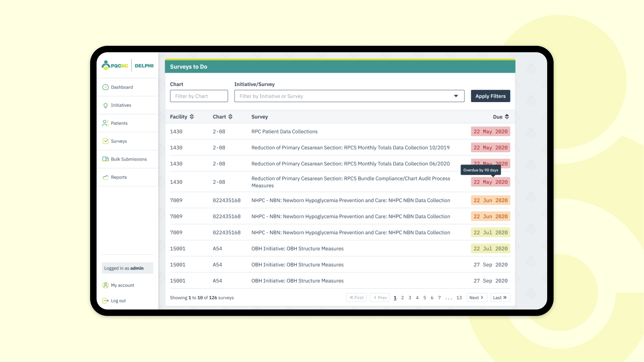Open page 13 in pagination

pyautogui.click(x=459, y=297)
